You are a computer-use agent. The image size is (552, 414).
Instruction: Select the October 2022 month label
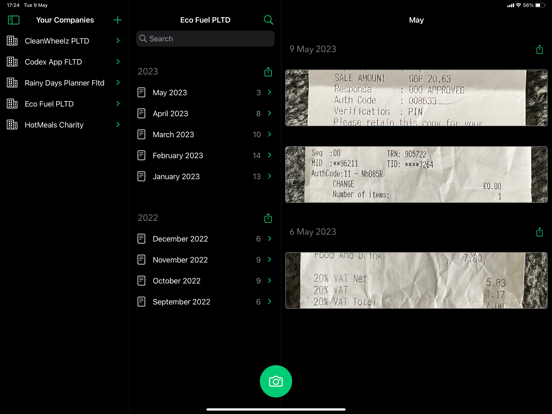(x=176, y=281)
